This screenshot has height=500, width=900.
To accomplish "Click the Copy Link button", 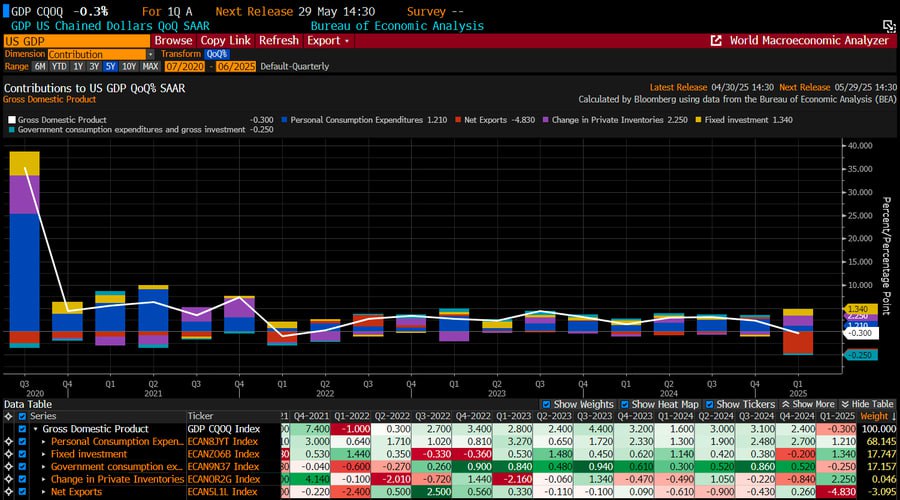I will tap(225, 41).
